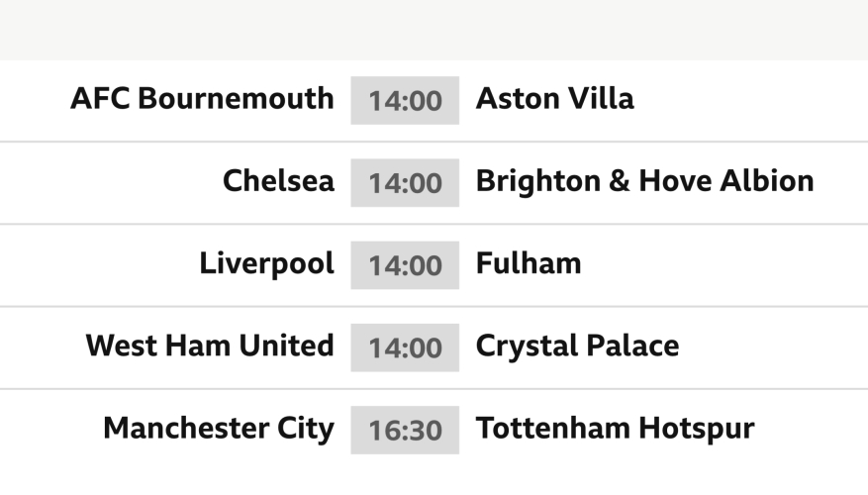Click the 16:30 kick-off time box
This screenshot has width=868, height=495.
[405, 430]
